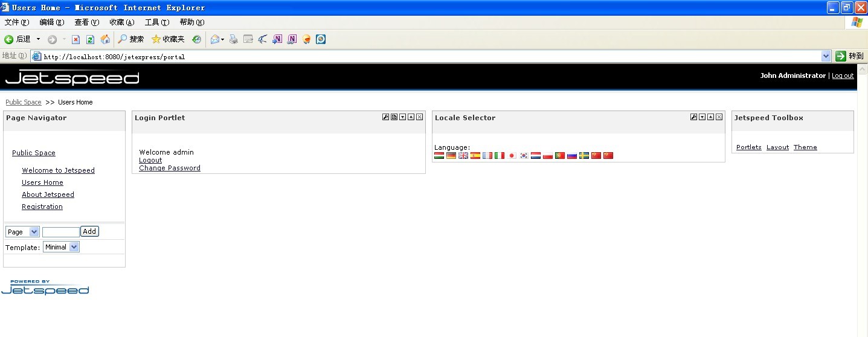Refresh the page using the green arrows icon
This screenshot has width=868, height=337.
(90, 39)
